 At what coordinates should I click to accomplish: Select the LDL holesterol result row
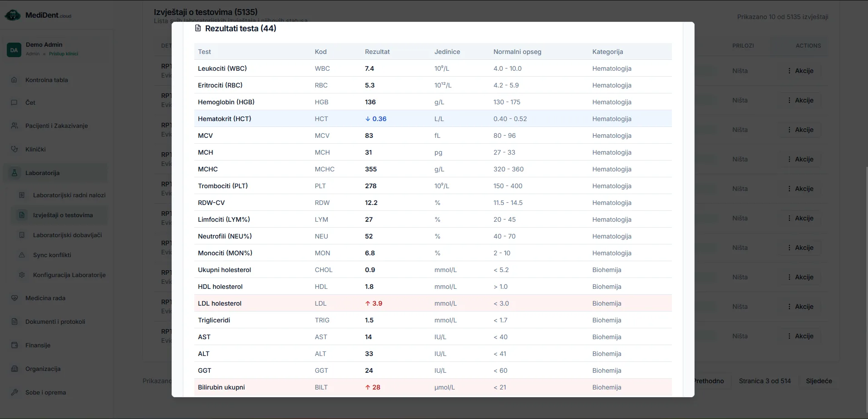point(433,303)
